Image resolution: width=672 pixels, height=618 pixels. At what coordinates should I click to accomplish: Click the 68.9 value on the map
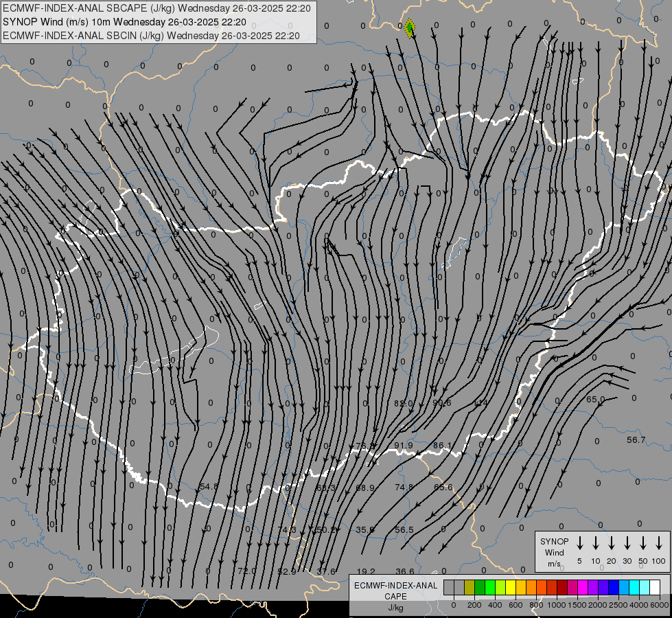tap(365, 488)
